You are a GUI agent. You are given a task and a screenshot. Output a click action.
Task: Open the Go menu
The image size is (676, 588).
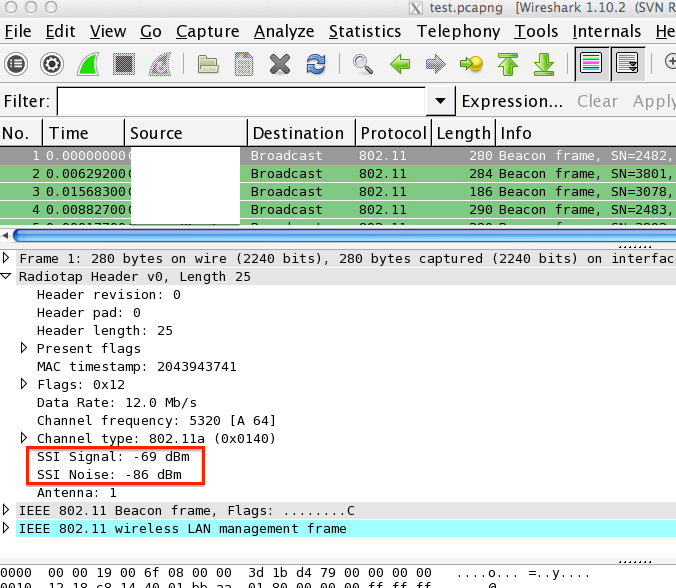click(x=151, y=31)
